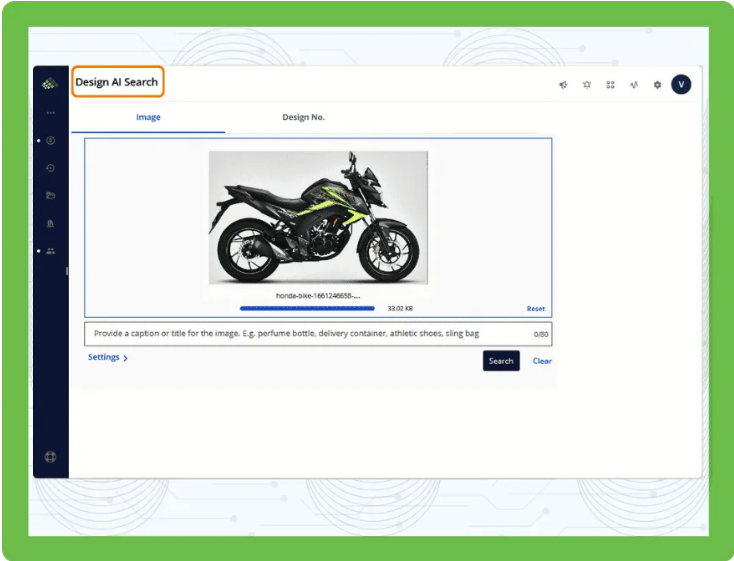Click the activity pulse icon in the header

(634, 85)
